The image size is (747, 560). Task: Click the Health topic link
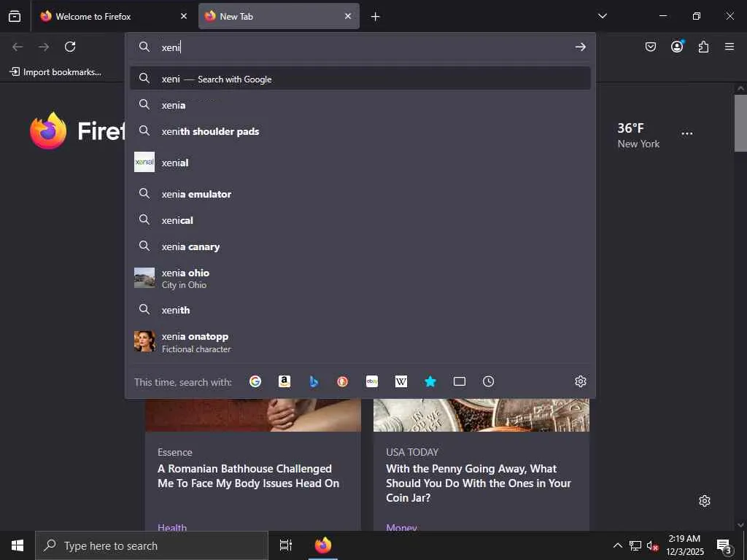[x=172, y=527]
